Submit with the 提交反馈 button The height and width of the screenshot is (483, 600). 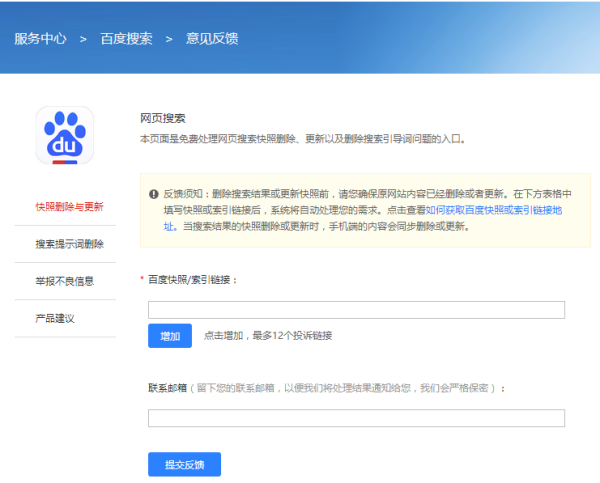click(184, 464)
